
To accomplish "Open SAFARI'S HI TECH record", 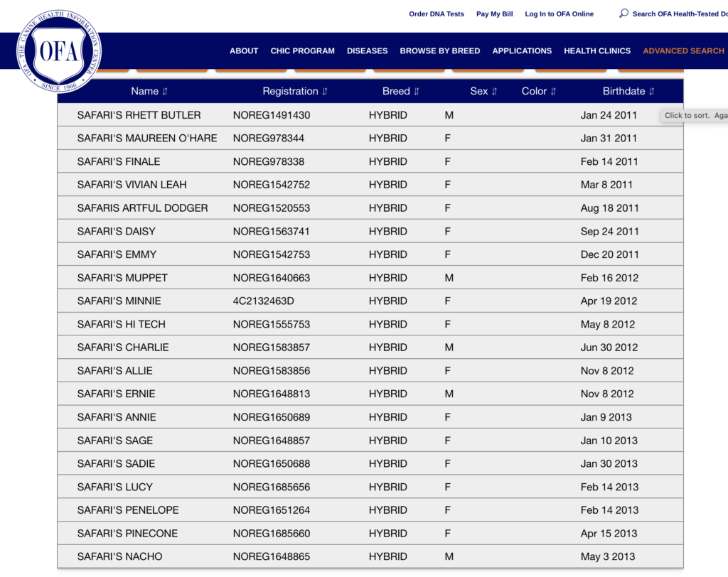I will [x=121, y=324].
